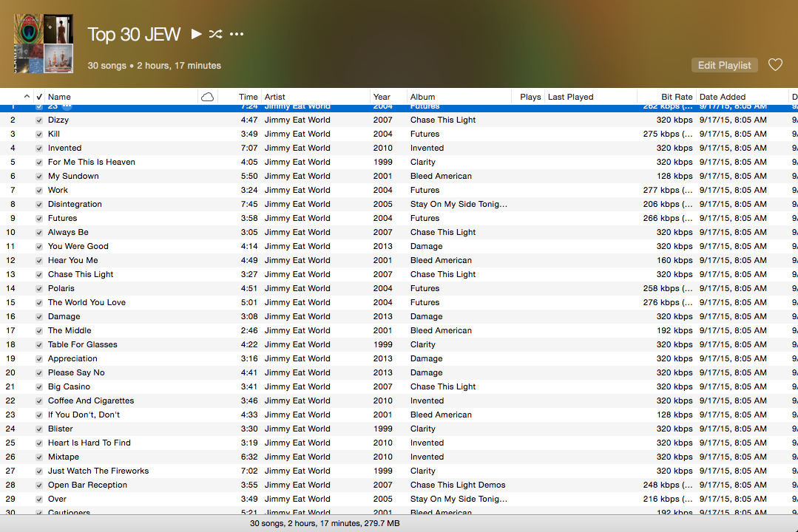The image size is (798, 532).
Task: Play the Top 30 JEW playlist
Action: (x=196, y=34)
